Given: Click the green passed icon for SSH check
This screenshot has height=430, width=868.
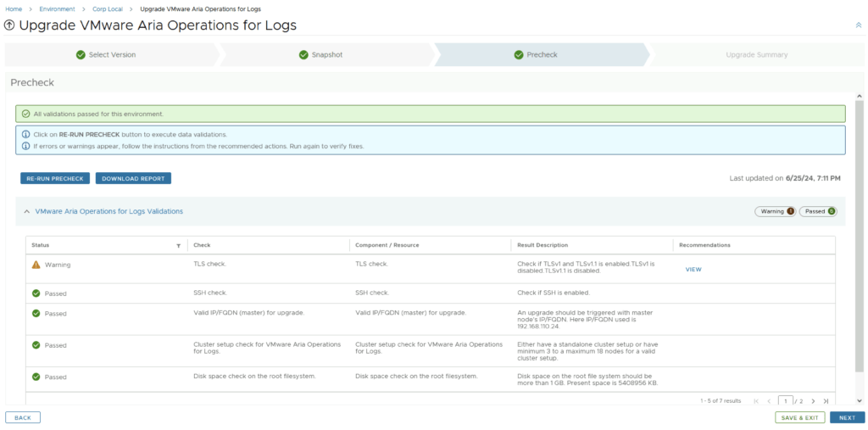Looking at the screenshot, I should (36, 293).
